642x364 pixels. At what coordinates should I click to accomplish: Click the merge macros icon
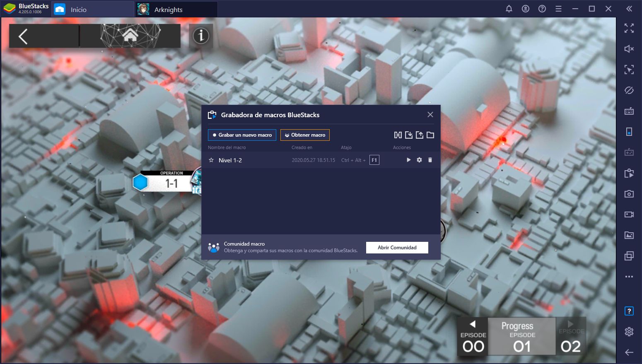point(398,135)
